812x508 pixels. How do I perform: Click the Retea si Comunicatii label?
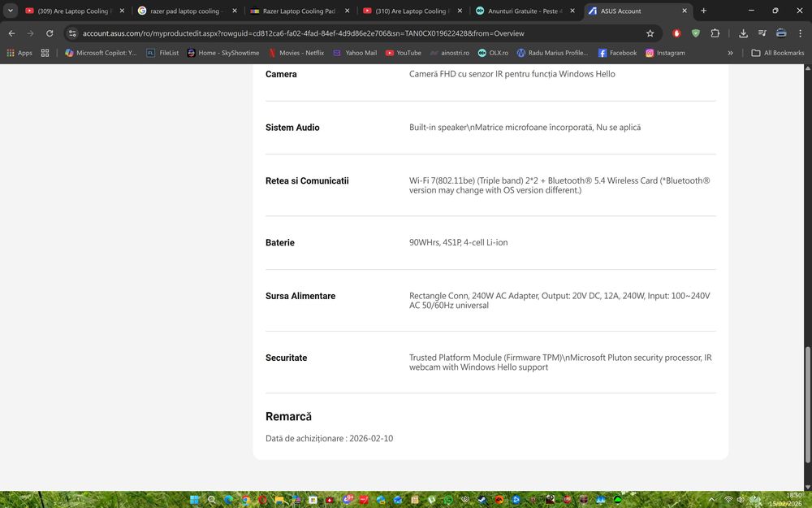tap(307, 181)
